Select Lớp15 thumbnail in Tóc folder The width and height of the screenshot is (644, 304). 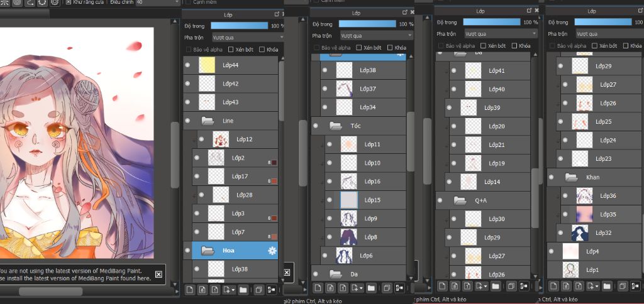[349, 200]
